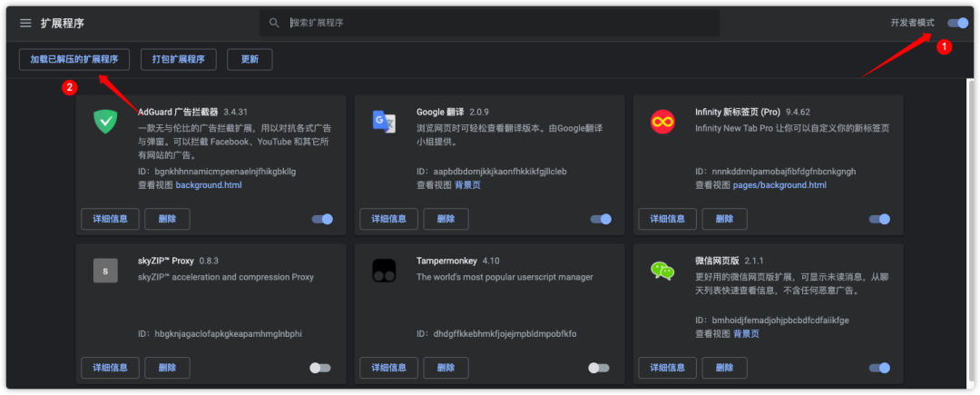Click 删除 for skyZIP Proxy

pyautogui.click(x=168, y=368)
